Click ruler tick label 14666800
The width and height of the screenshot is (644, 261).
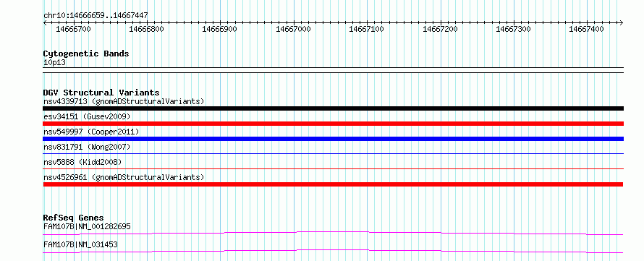pyautogui.click(x=147, y=29)
